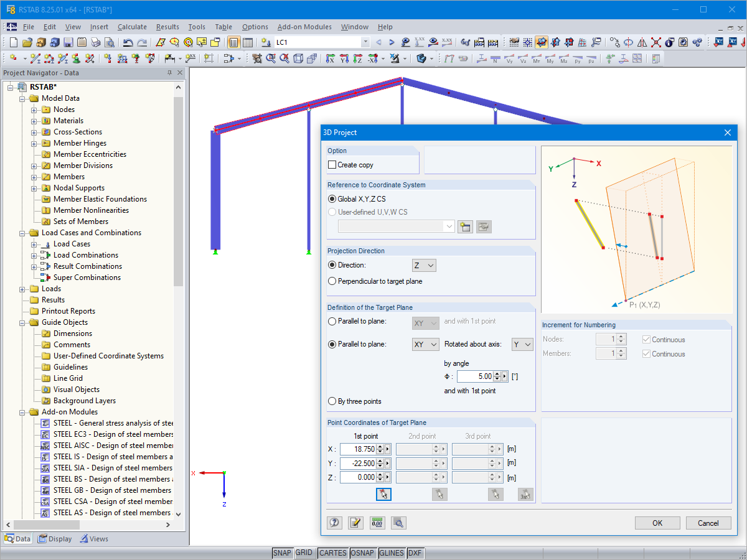Viewport: 747px width, 560px height.
Task: Open the Add-on Modules menu
Action: [305, 27]
